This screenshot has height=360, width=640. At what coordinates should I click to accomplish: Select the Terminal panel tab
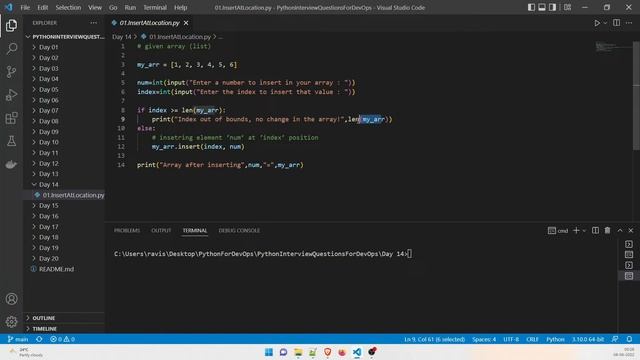pos(195,231)
